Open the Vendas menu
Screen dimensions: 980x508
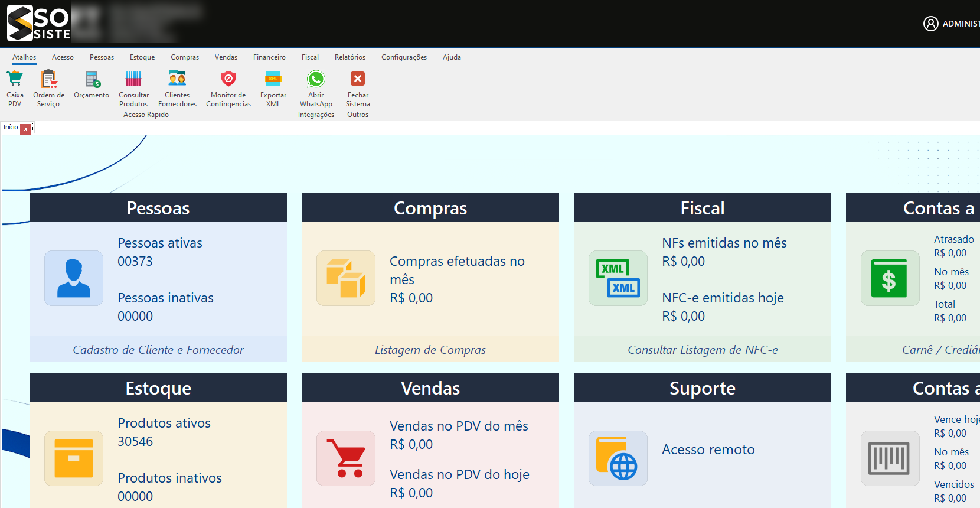click(226, 57)
